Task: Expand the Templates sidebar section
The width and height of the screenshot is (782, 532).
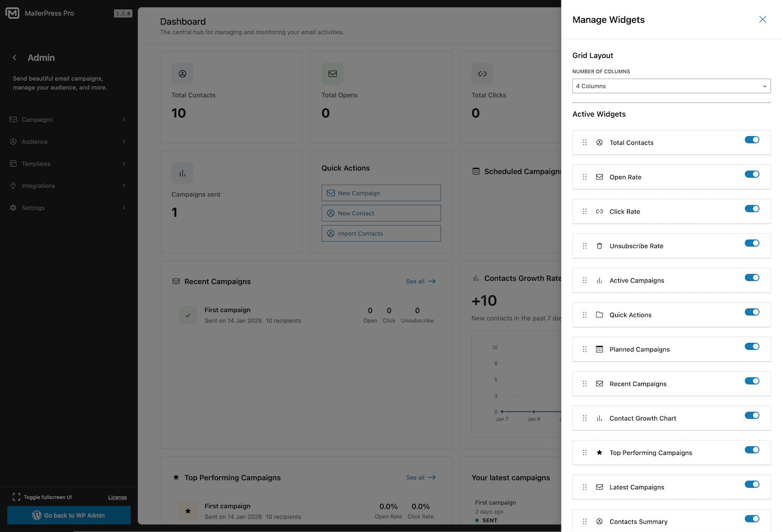Action: click(x=36, y=164)
